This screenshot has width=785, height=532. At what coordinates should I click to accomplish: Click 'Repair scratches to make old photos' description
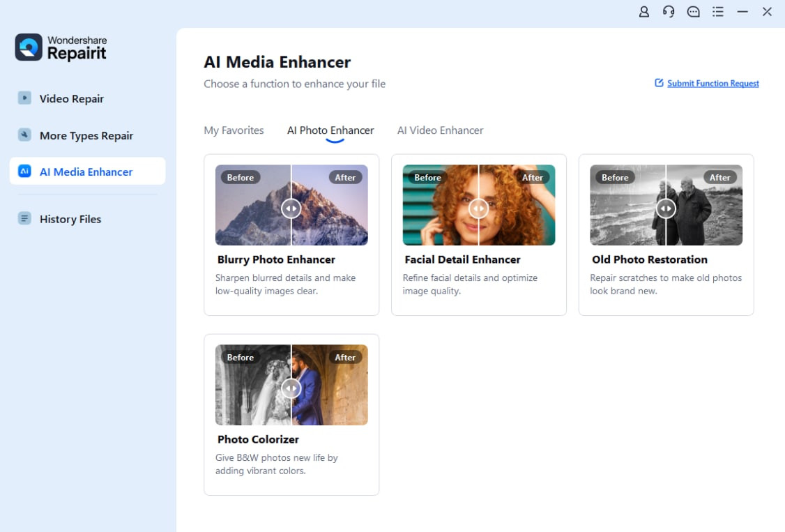666,284
